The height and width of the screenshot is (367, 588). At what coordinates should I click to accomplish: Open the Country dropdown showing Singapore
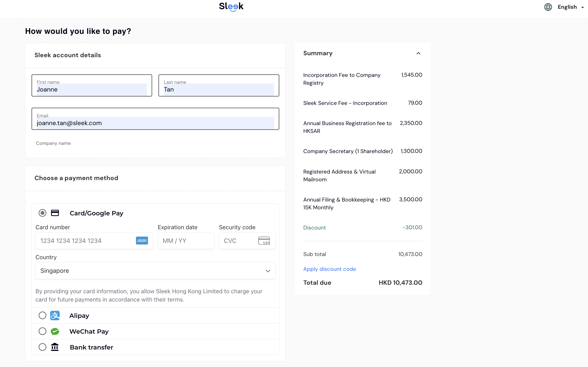[155, 271]
